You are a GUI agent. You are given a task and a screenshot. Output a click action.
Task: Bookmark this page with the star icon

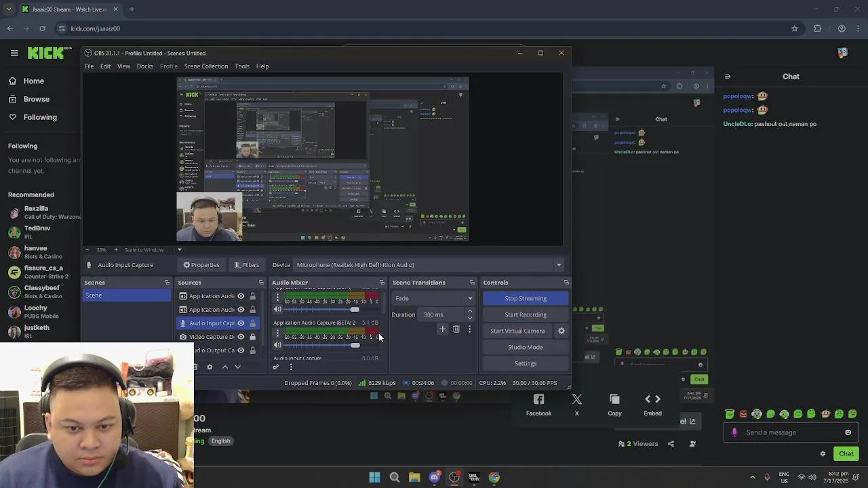pyautogui.click(x=795, y=28)
